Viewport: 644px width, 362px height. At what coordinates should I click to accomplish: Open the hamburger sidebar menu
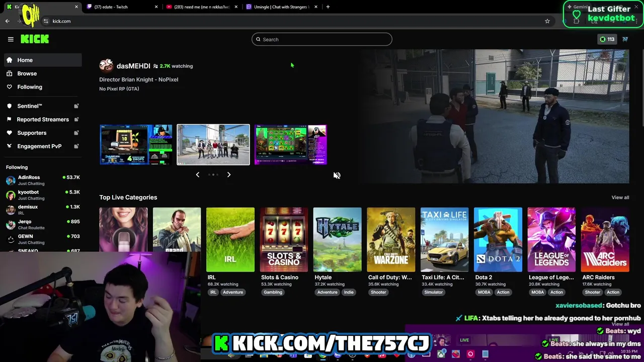pos(11,39)
